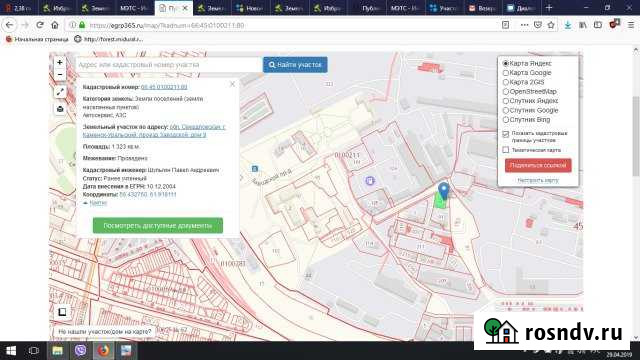
Task: Show site info for the secure padlock
Action: click(82, 25)
